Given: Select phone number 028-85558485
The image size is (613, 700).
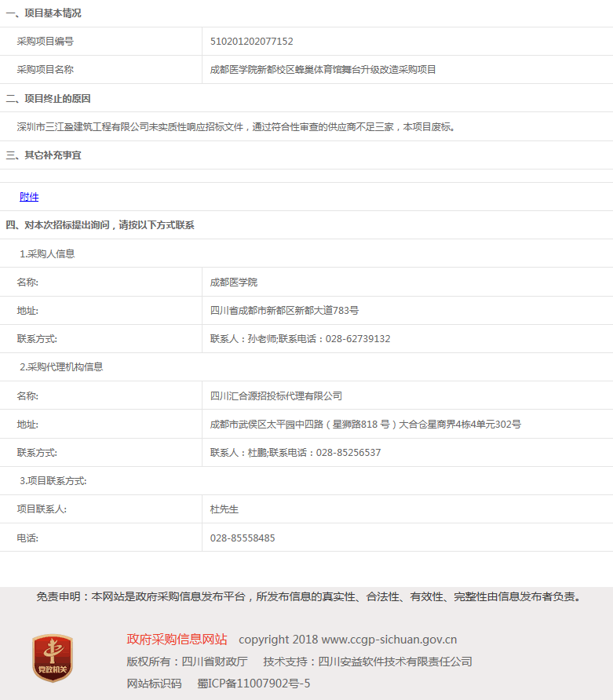Looking at the screenshot, I should point(243,538).
